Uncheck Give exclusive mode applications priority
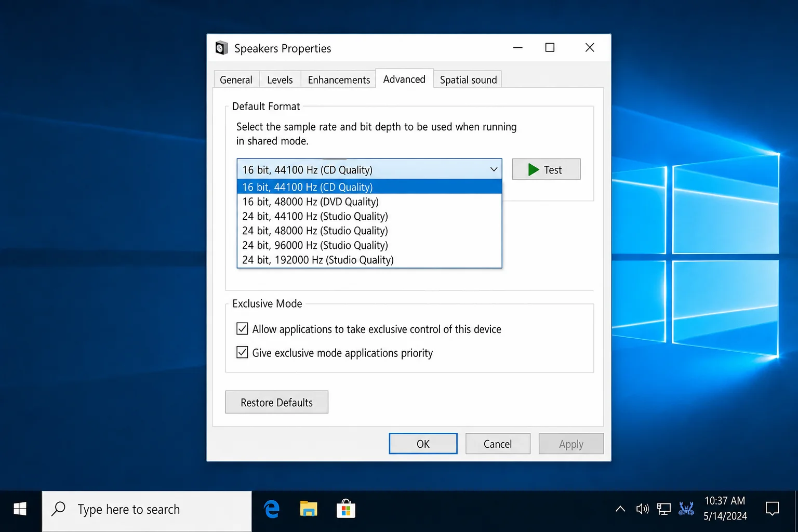Image resolution: width=798 pixels, height=532 pixels. click(x=242, y=353)
